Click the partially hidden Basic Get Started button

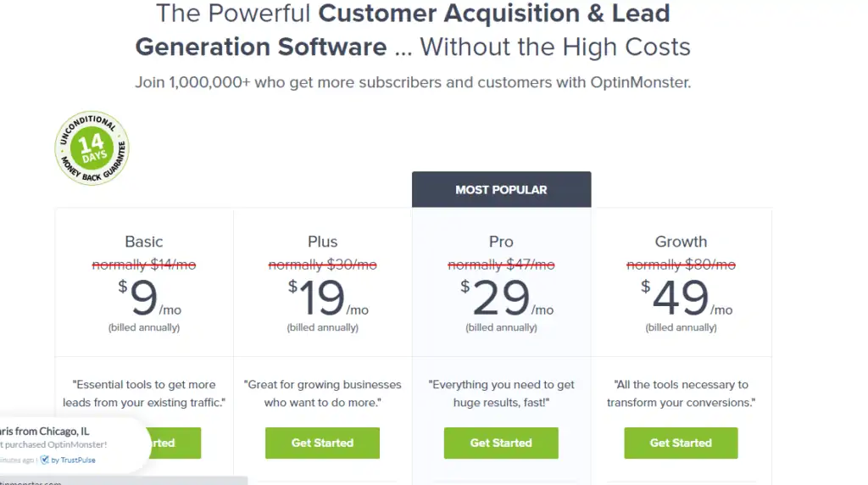[x=175, y=443]
